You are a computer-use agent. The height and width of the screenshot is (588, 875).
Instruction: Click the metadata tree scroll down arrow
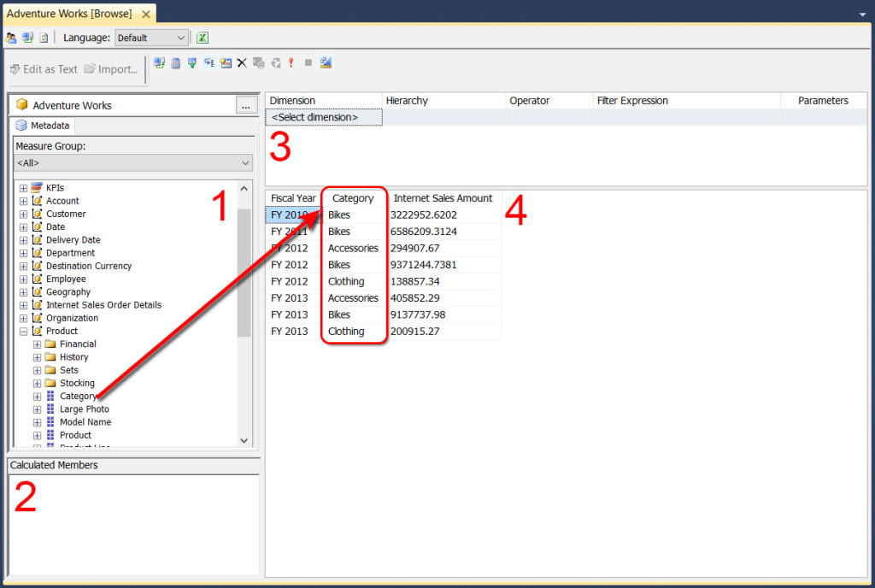click(x=244, y=440)
